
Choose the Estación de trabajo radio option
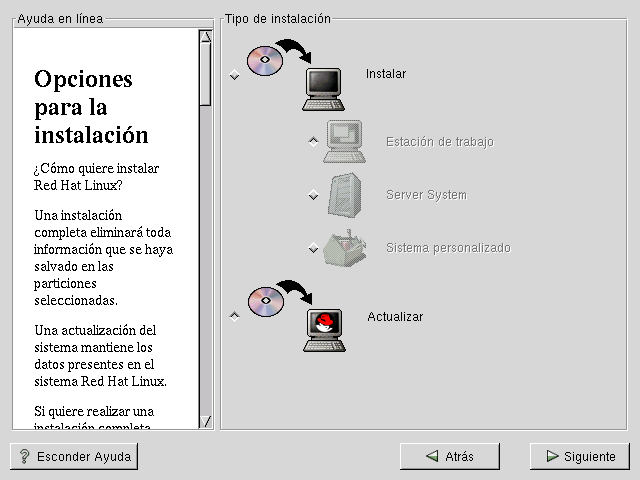coord(313,142)
